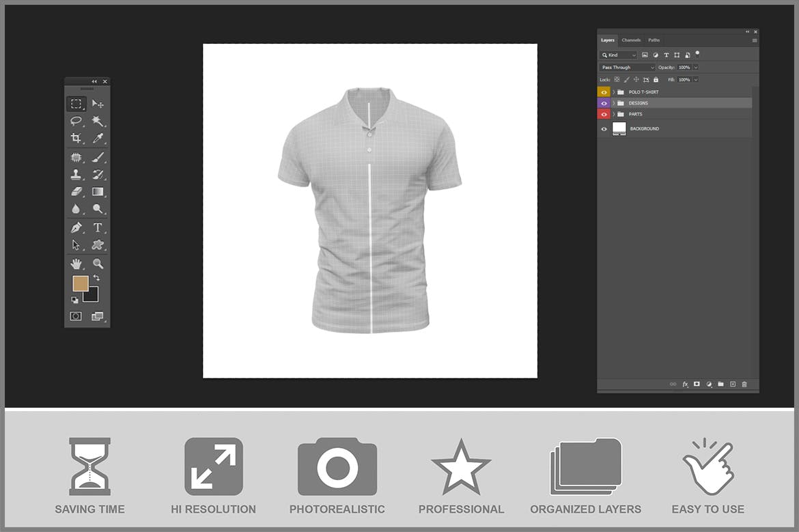This screenshot has width=799, height=532.
Task: Select the Clone Stamp tool
Action: coord(76,174)
